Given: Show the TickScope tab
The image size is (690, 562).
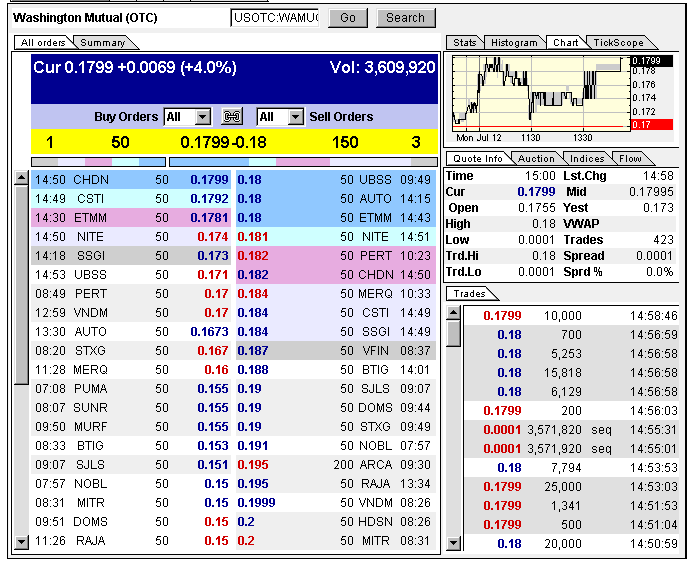Looking at the screenshot, I should coord(618,43).
